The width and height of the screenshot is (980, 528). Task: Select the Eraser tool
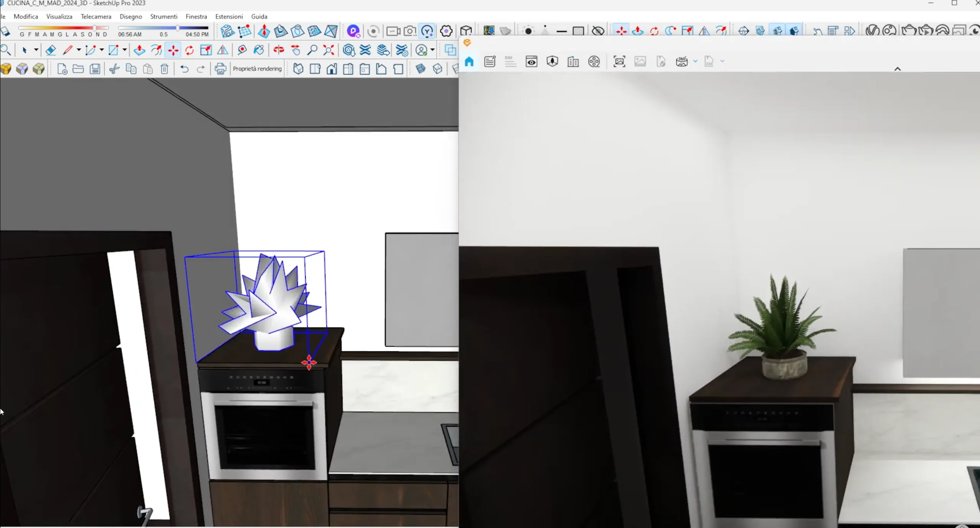[x=51, y=50]
